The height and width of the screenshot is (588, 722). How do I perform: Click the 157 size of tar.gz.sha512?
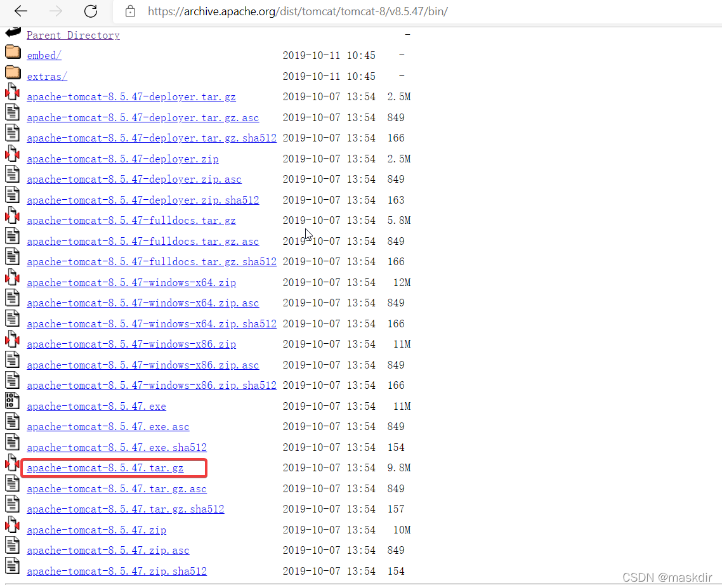395,509
